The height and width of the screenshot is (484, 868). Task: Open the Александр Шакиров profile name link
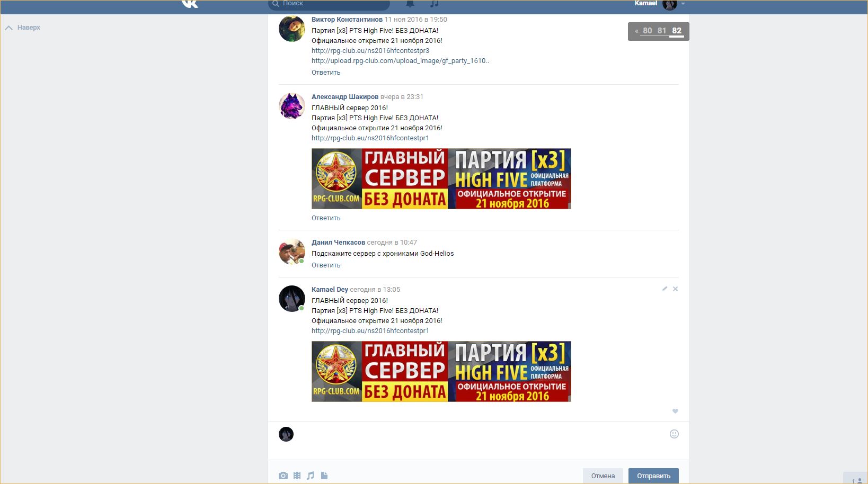(345, 97)
